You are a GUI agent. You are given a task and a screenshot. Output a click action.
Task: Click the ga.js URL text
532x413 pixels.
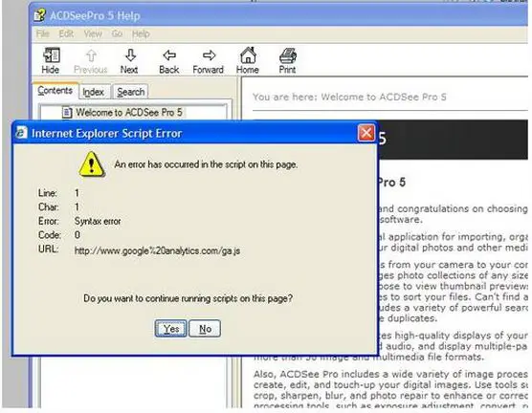click(157, 250)
